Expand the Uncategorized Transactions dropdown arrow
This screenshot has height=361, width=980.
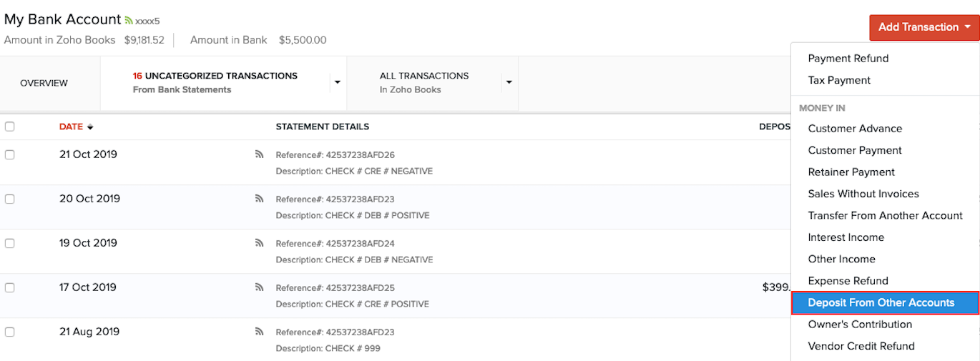[x=337, y=82]
